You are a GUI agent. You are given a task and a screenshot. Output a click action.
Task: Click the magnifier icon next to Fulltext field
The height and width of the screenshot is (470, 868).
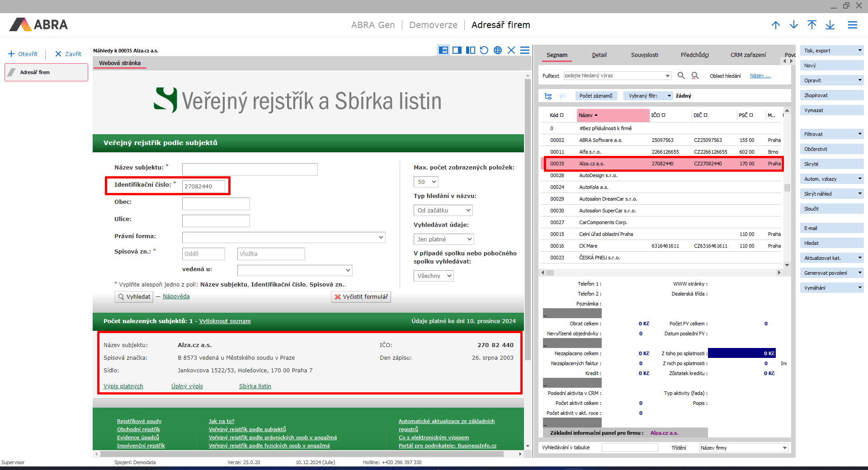(x=681, y=75)
